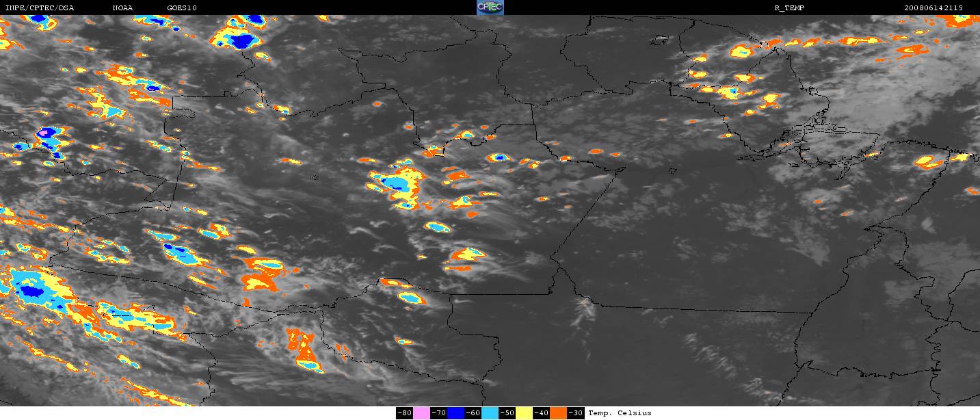980x420 pixels.
Task: Pick the cyan legend swatch
Action: pos(490,413)
